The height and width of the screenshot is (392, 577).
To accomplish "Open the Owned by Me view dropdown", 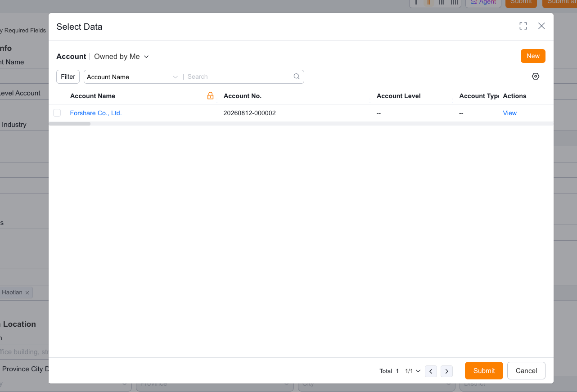I will [121, 57].
